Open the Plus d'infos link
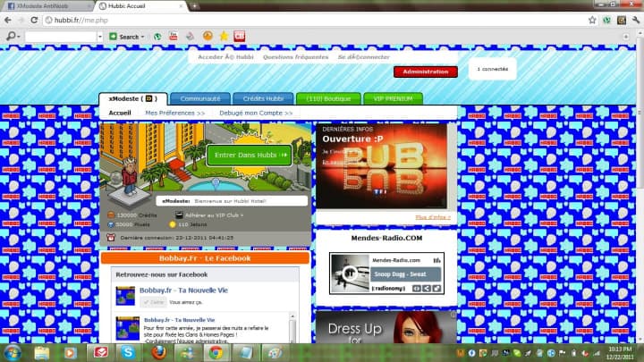Viewport: 644px width, 362px height. point(433,217)
